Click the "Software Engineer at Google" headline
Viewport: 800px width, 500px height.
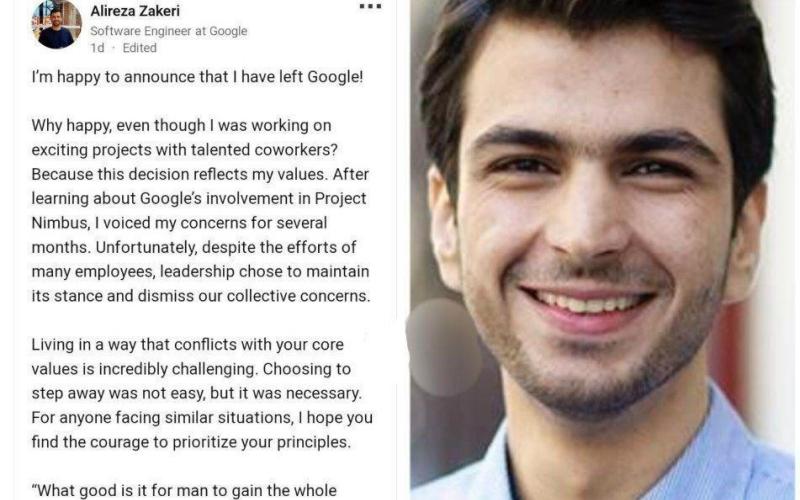(x=168, y=31)
